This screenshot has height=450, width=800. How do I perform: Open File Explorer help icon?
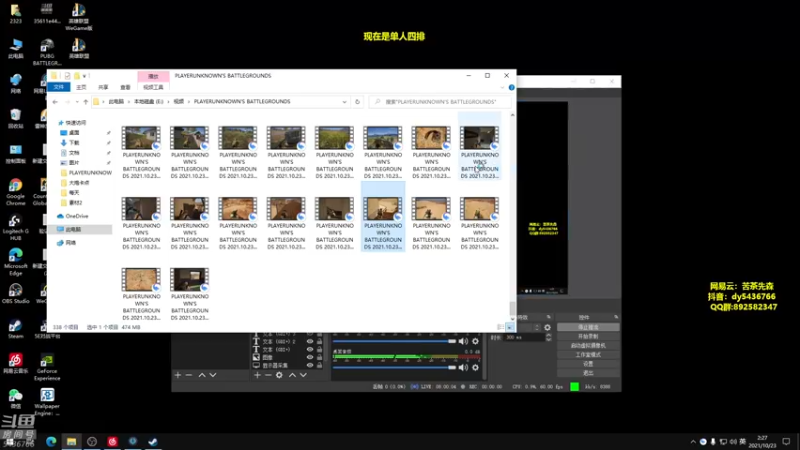tap(512, 87)
